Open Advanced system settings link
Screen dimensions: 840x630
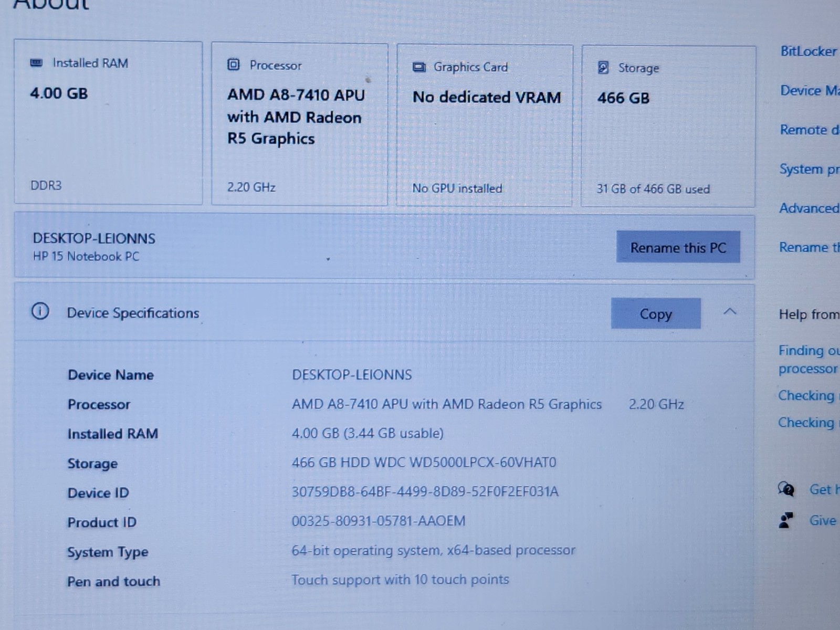[809, 208]
